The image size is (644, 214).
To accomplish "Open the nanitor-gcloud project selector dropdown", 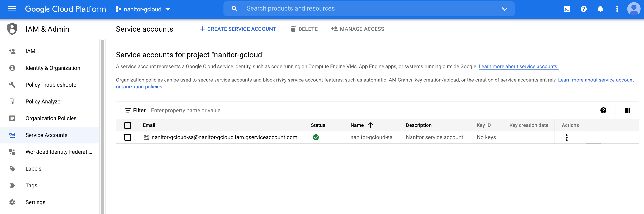I will point(143,9).
